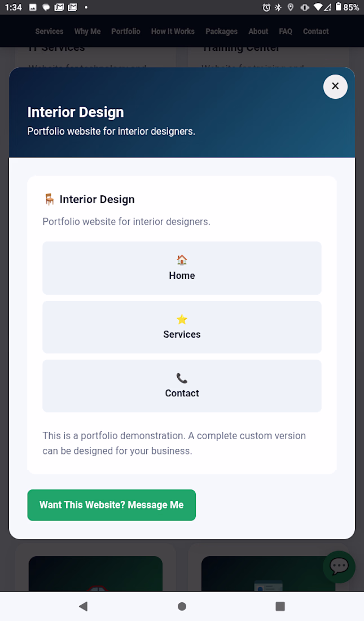The height and width of the screenshot is (621, 364).
Task: Tap the star icon in Services card
Action: 182,319
